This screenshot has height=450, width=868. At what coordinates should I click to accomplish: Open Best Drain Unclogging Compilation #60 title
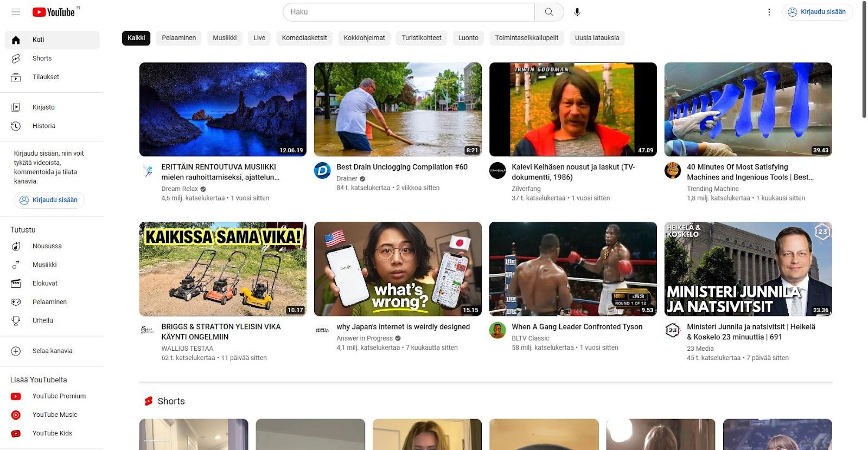pyautogui.click(x=402, y=167)
